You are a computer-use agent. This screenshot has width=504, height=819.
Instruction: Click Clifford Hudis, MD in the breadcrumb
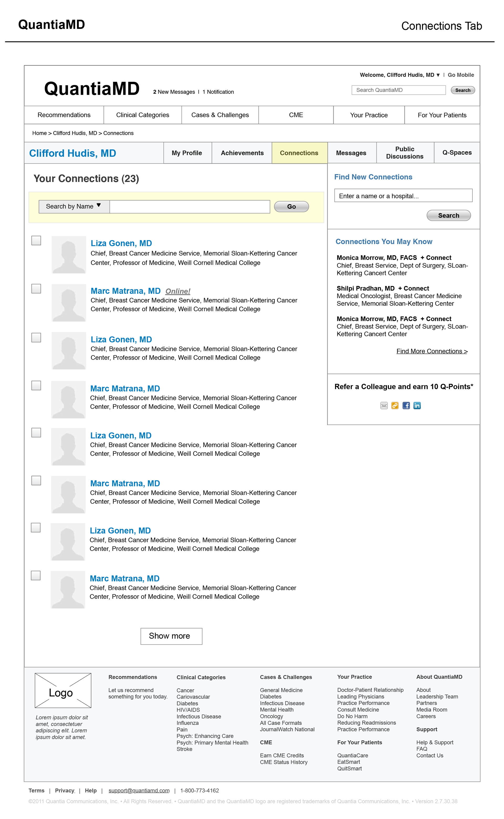click(75, 133)
